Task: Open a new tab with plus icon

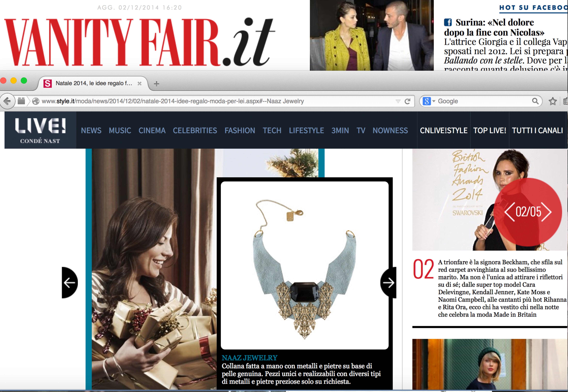Action: (156, 84)
